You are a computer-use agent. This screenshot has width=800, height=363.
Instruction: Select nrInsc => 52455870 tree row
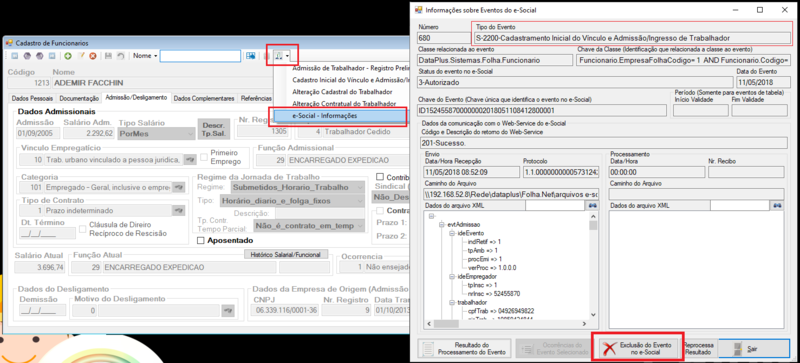pos(493,294)
